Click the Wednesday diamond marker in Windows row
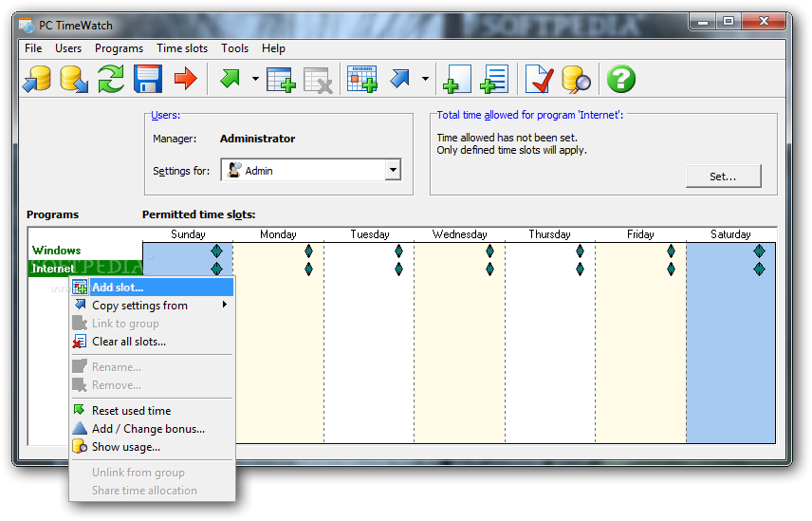Screen dimensions: 812x521 (489, 251)
